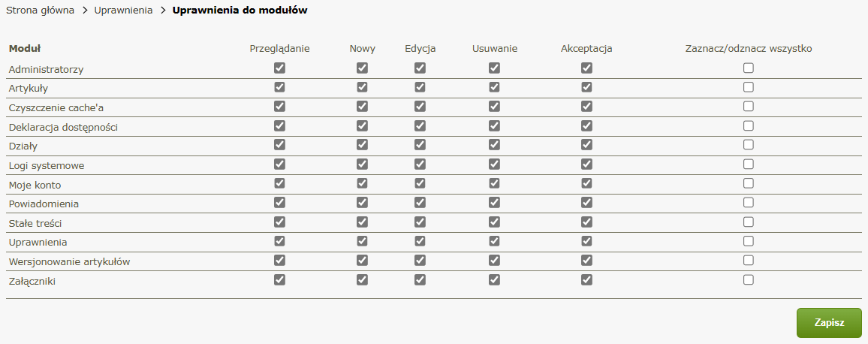Disable Edycja for Czyszczenie cache'a
This screenshot has height=344, width=868.
click(x=420, y=107)
